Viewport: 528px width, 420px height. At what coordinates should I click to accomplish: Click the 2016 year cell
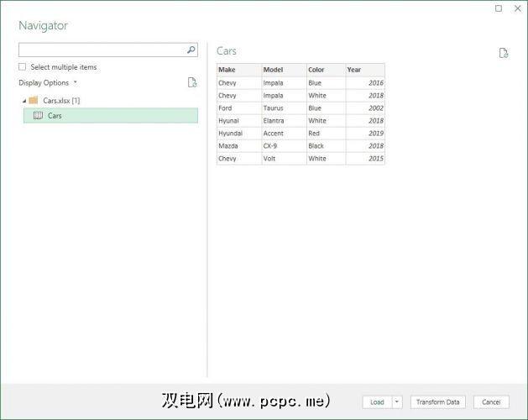(x=365, y=83)
